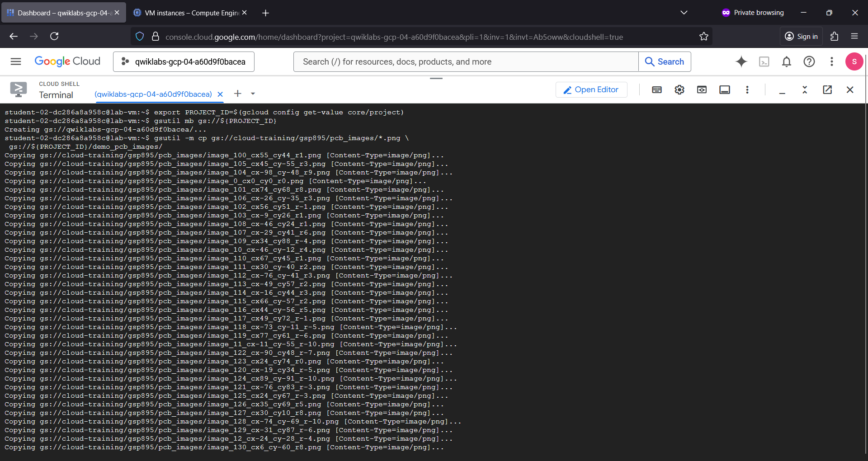Screen dimensions: 868x461
Task: Open Cloud Shell terminal settings gear
Action: tap(679, 89)
